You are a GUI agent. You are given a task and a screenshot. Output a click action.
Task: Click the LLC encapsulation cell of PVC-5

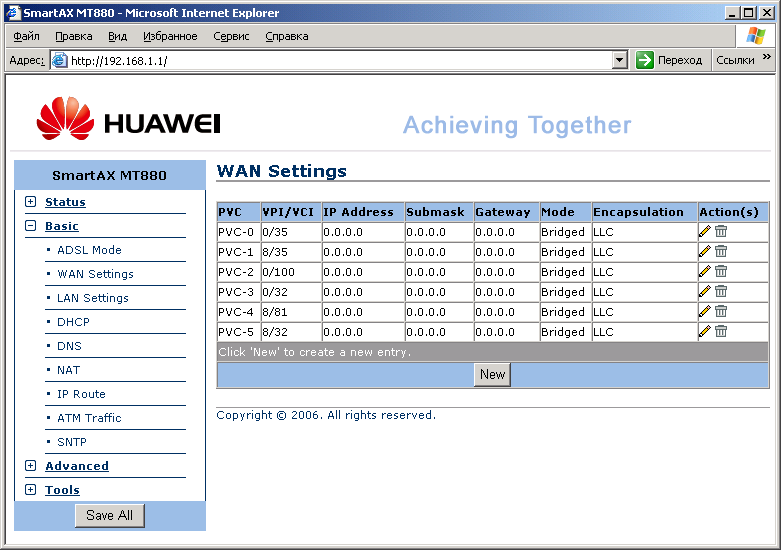[645, 332]
